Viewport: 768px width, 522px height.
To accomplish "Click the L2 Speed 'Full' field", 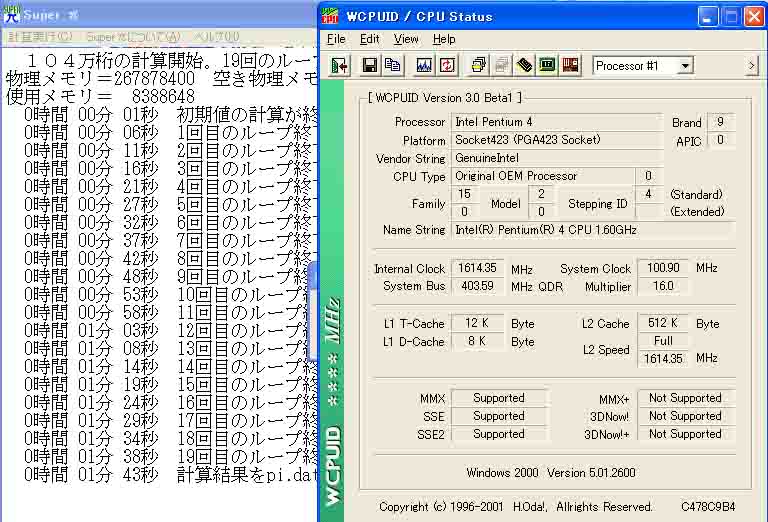I will (x=663, y=341).
